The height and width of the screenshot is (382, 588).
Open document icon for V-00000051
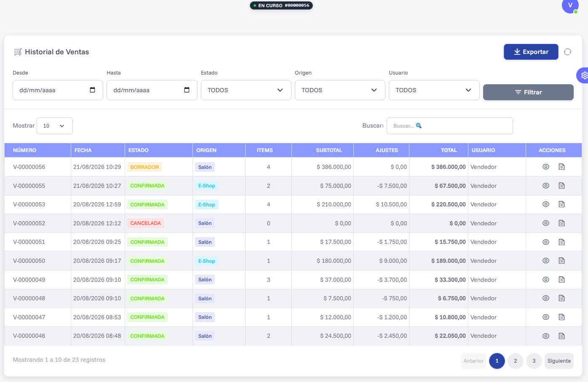(561, 242)
